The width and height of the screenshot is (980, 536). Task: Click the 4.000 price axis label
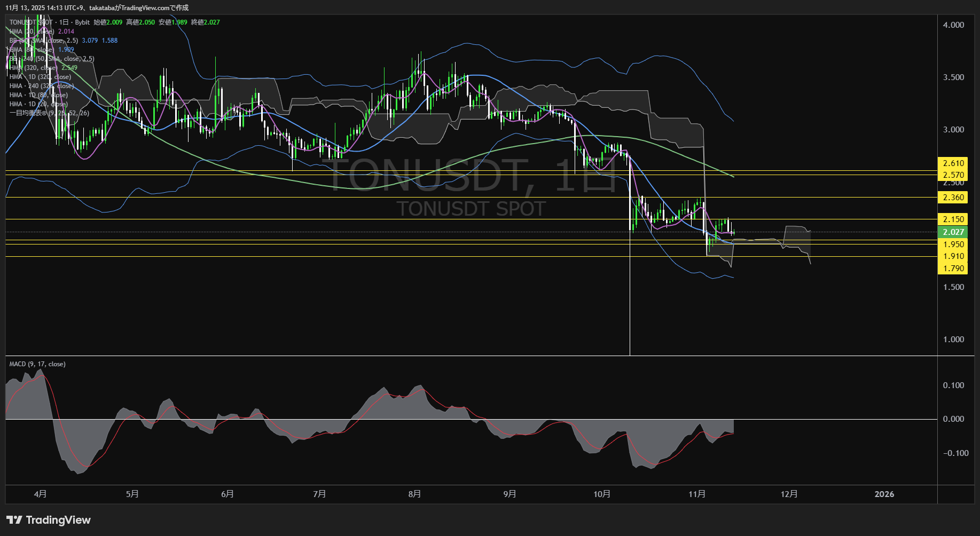pyautogui.click(x=953, y=25)
